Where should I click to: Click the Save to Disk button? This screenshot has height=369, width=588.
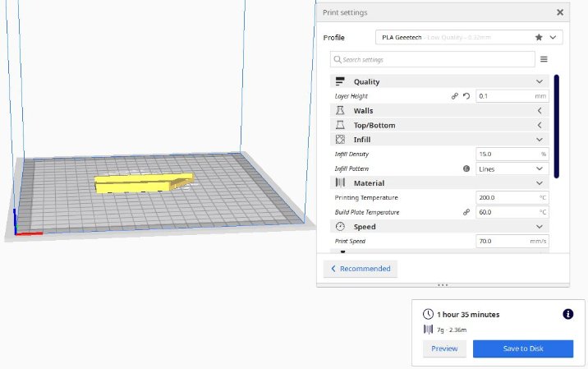click(x=523, y=348)
